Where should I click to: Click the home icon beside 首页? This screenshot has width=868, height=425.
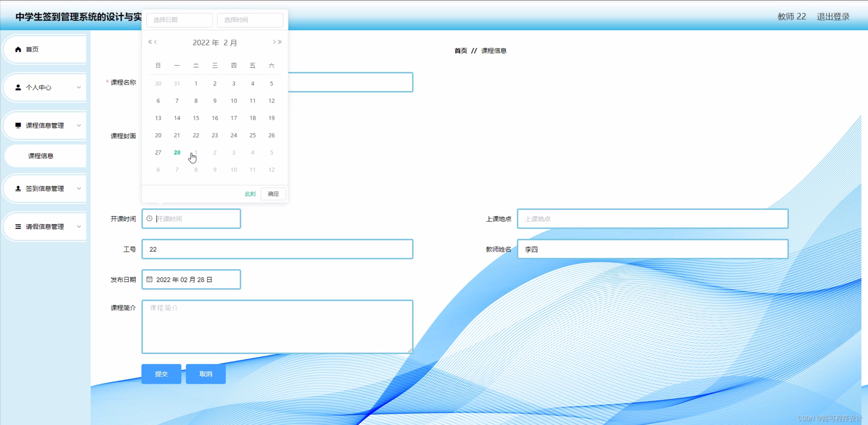pos(18,50)
